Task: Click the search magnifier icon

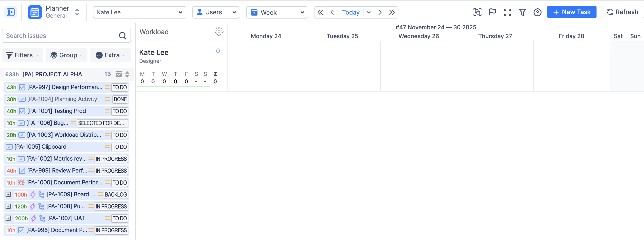Action: [122, 36]
